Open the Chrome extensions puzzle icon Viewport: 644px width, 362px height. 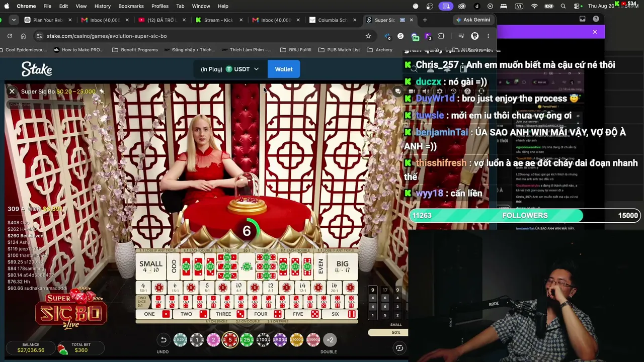tap(441, 36)
